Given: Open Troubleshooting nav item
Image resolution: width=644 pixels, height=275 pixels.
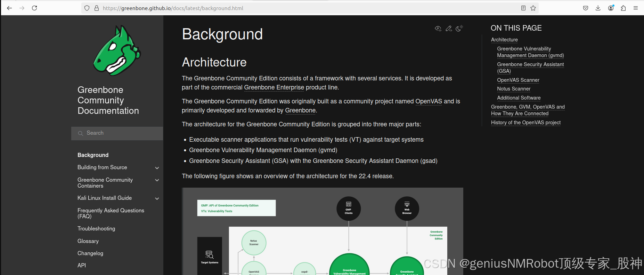Looking at the screenshot, I should tap(96, 229).
